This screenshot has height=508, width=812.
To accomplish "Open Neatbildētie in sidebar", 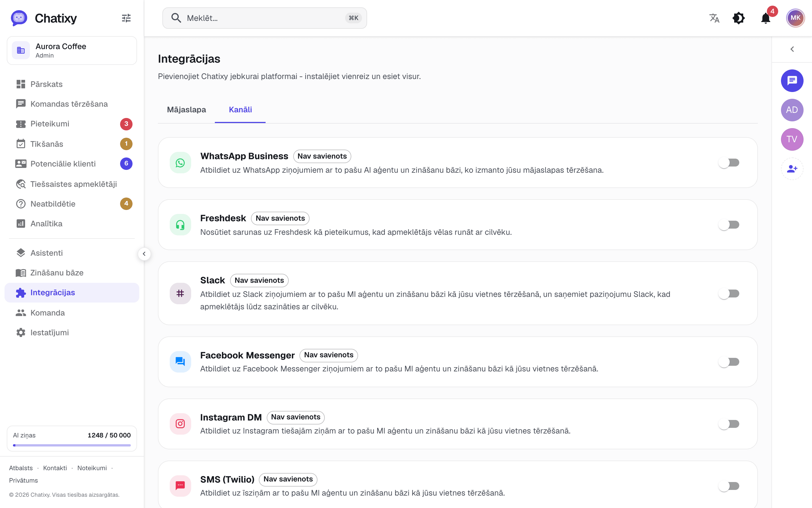I will click(x=72, y=204).
